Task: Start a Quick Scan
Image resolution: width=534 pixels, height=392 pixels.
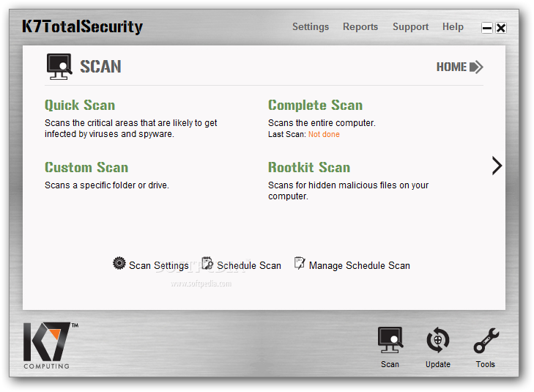Action: click(80, 106)
